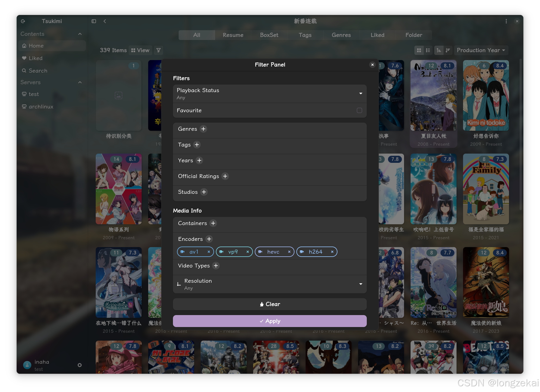Click plus icon beside Containers
540x392 pixels.
click(213, 223)
